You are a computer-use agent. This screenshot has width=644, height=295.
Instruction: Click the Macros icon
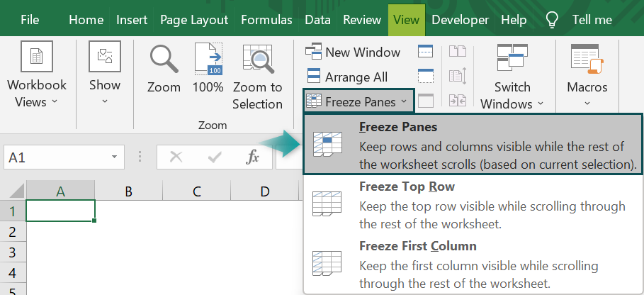coord(587,59)
